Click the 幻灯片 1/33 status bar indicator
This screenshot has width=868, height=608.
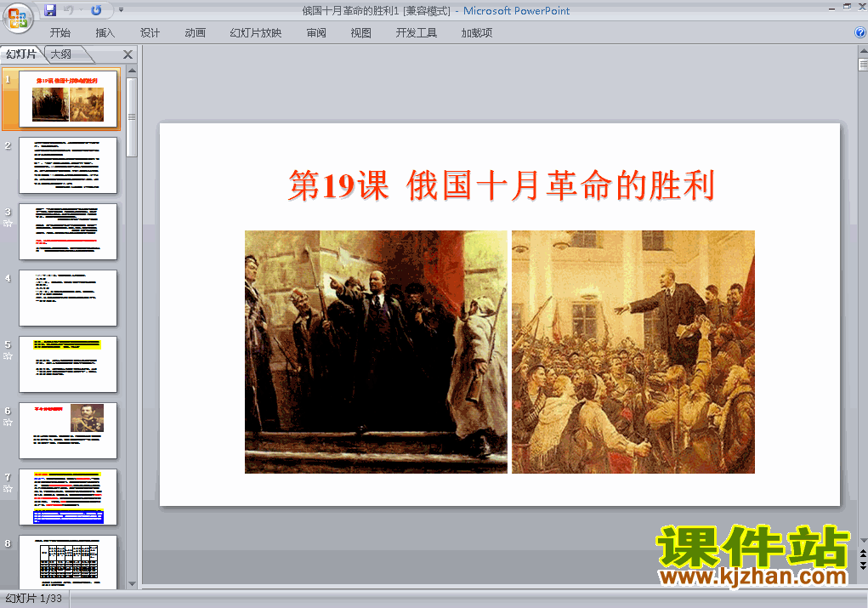[x=34, y=599]
